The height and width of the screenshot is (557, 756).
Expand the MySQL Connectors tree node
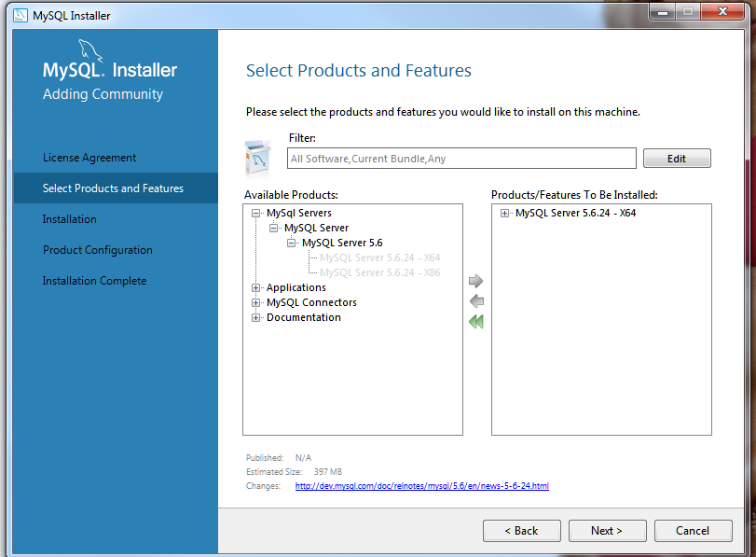(256, 302)
